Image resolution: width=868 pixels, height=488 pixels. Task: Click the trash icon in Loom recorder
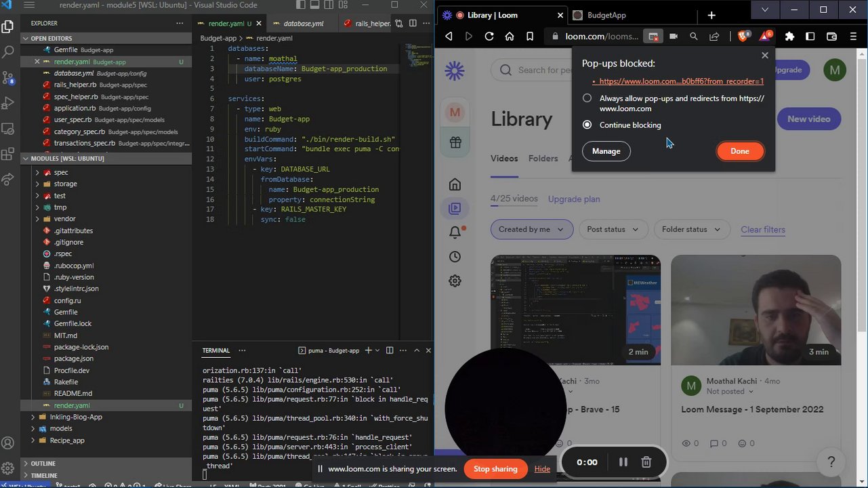coord(646,462)
